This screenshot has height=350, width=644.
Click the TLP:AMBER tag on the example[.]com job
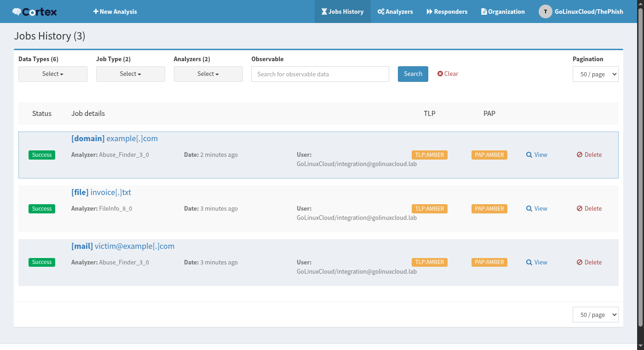point(430,155)
